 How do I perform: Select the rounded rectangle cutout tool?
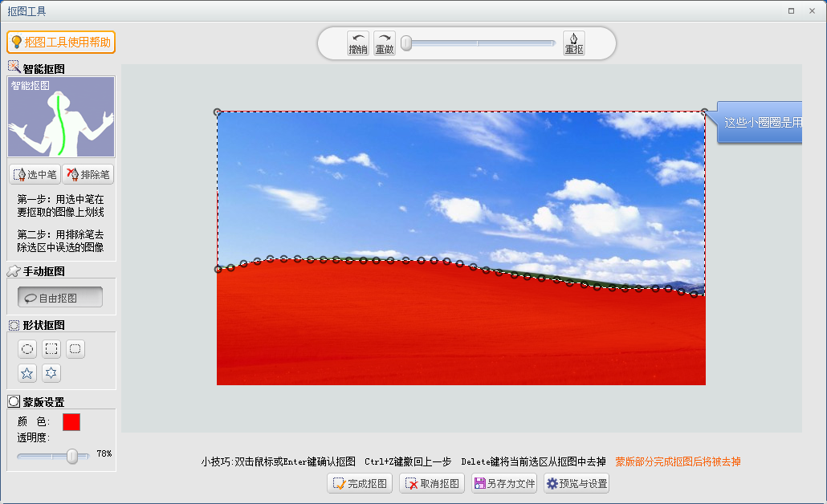point(75,349)
